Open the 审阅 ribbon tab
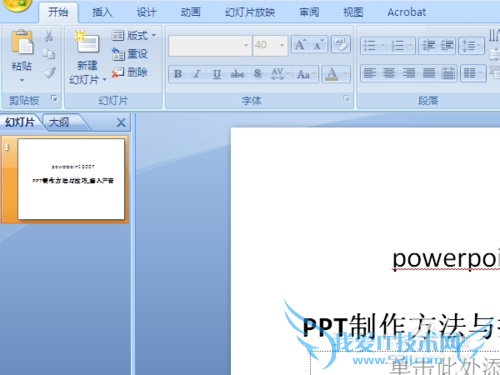This screenshot has width=500, height=375. 309,12
